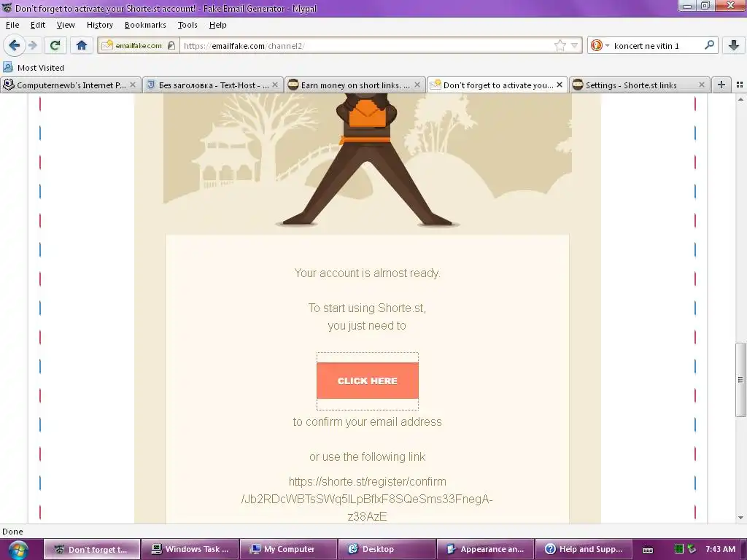
Task: Open the Tools menu
Action: pos(187,25)
